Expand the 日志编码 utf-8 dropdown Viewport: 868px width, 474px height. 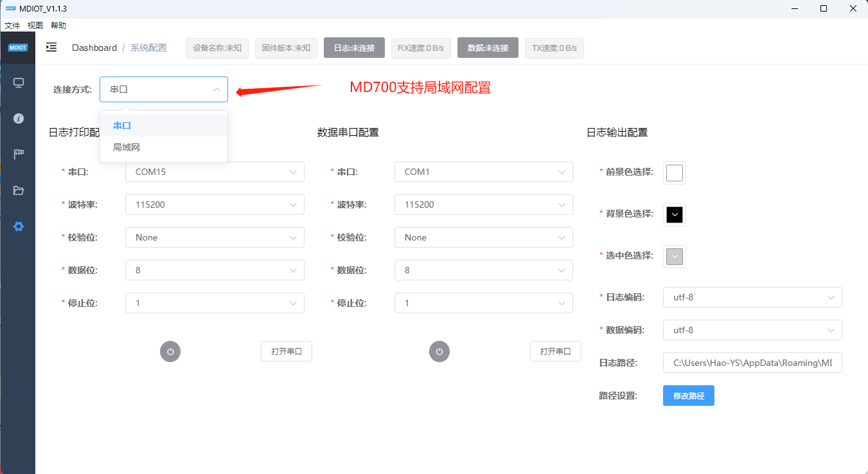click(752, 297)
